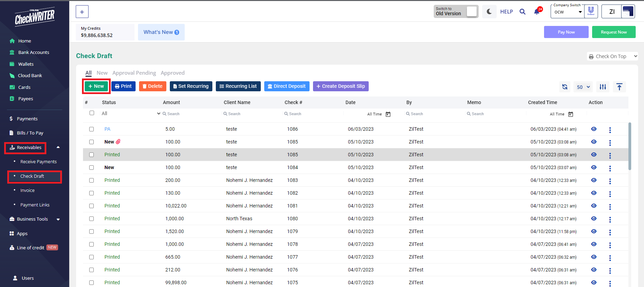Switch to the New tab
This screenshot has width=644, height=287.
(x=102, y=73)
